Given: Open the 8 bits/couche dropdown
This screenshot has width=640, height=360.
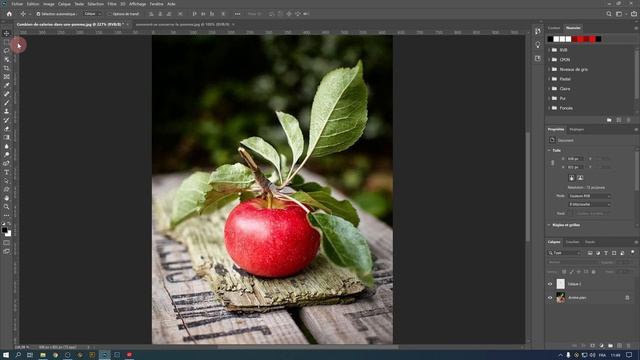Looking at the screenshot, I should click(x=590, y=204).
